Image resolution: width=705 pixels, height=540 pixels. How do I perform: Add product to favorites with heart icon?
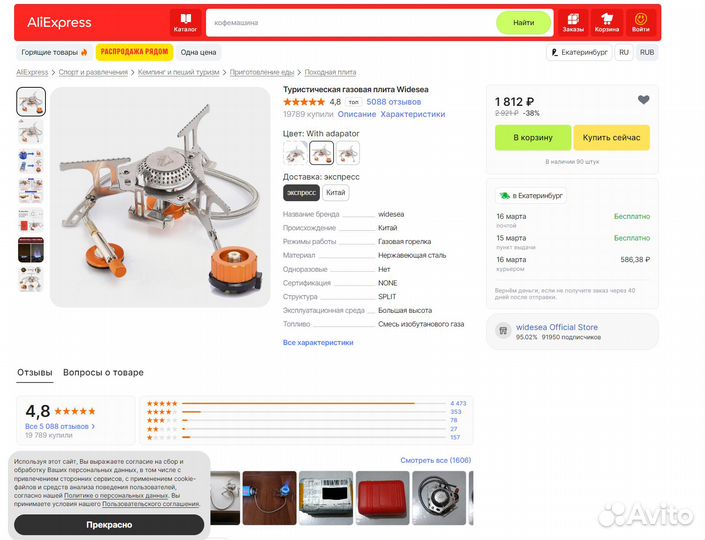643,100
